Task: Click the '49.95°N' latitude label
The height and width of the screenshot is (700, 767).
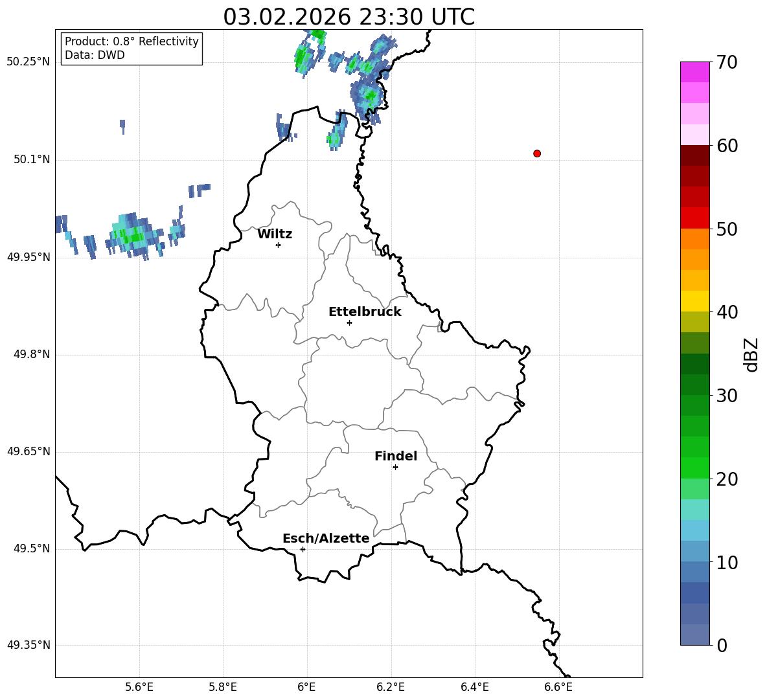Action: click(29, 257)
